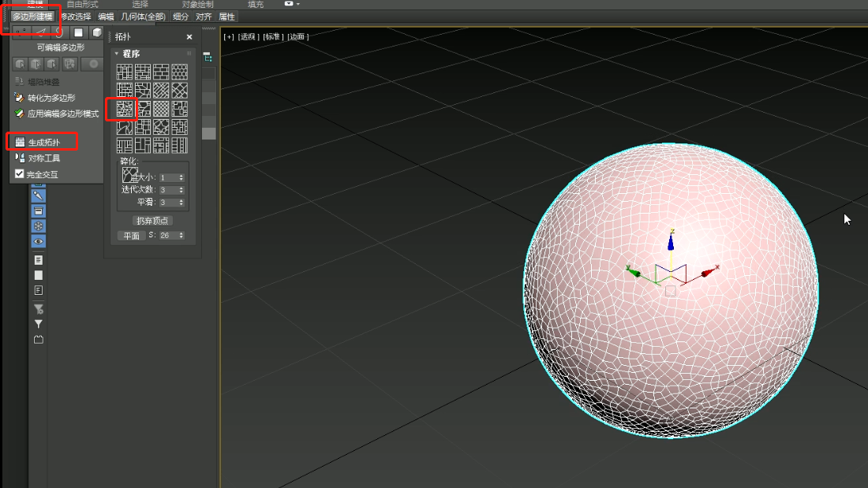The image size is (868, 488).
Task: Click the hierarchy sort icon beside topology panel
Action: [x=208, y=57]
